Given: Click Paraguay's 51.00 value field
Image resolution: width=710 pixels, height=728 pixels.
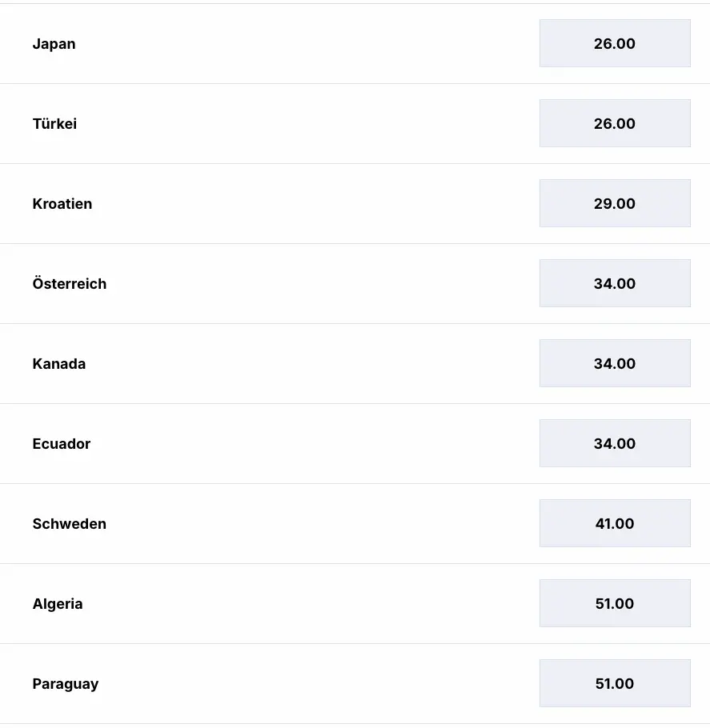Looking at the screenshot, I should [615, 683].
